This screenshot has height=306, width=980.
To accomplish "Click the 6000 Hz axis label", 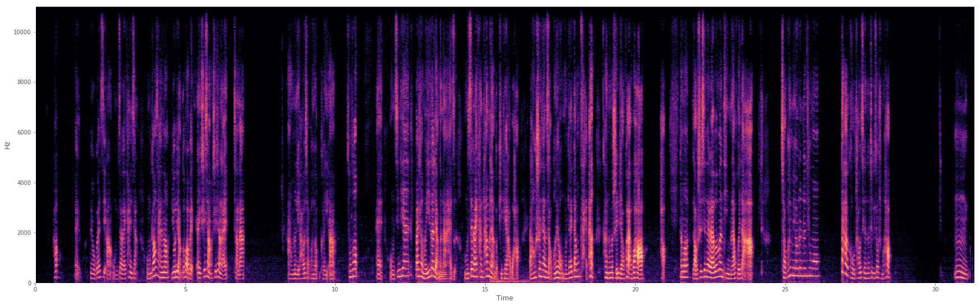I will (24, 132).
